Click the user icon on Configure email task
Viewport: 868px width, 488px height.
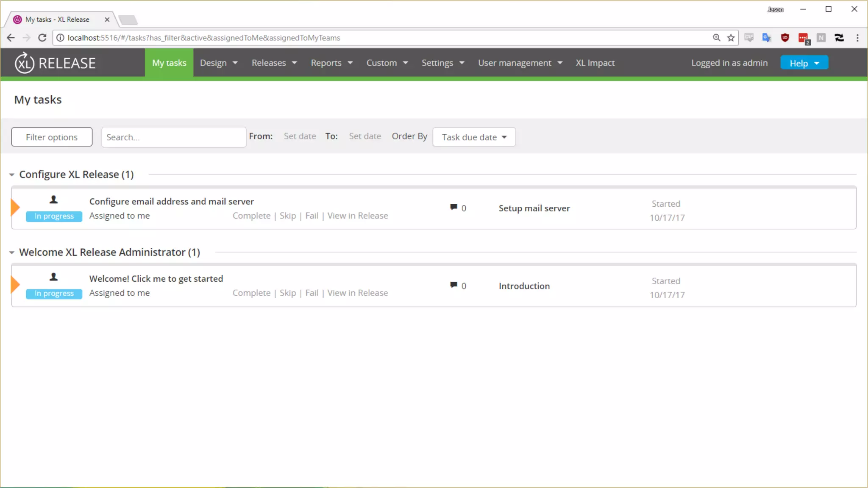tap(53, 200)
